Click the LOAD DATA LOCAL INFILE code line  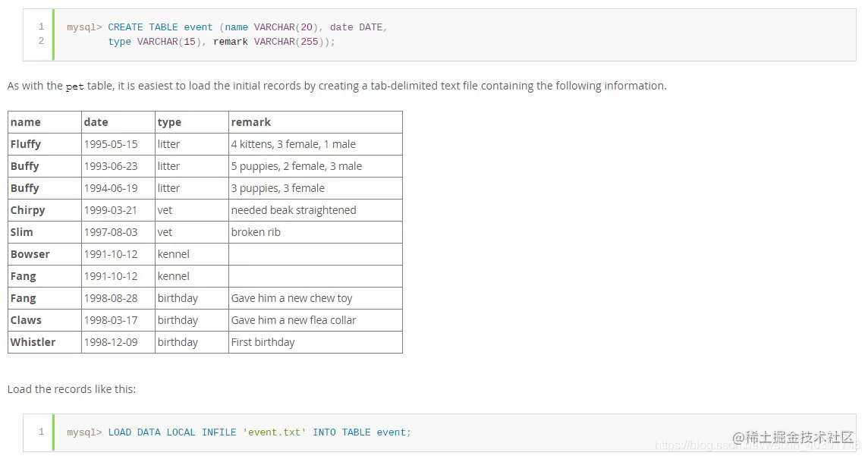click(x=238, y=432)
